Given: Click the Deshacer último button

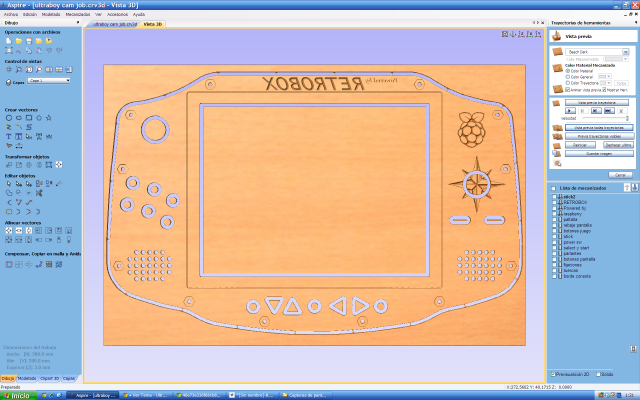Looking at the screenshot, I should point(618,145).
